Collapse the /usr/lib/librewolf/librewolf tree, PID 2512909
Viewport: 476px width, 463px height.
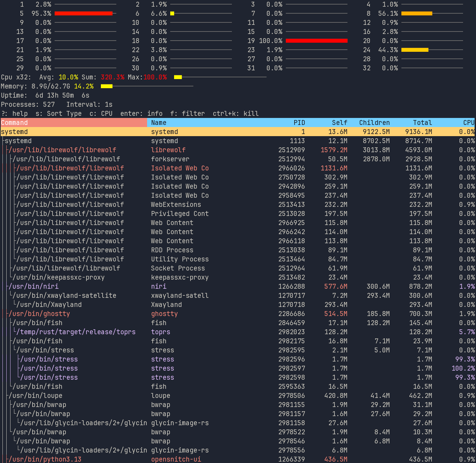62,150
